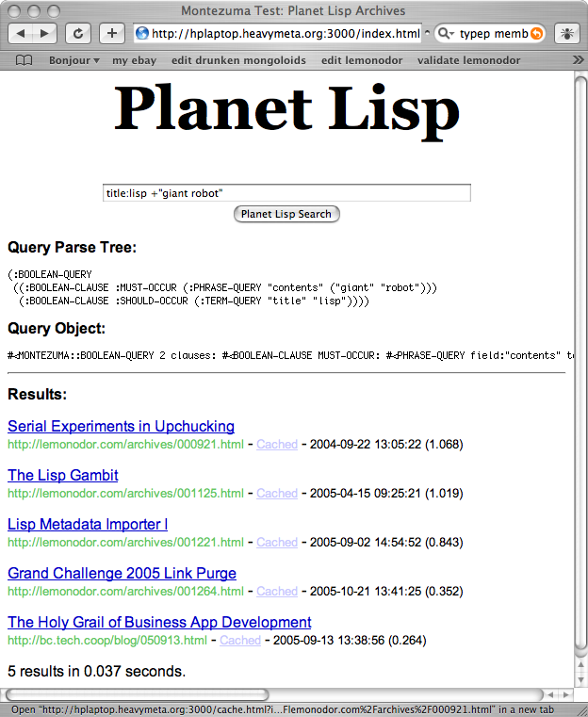
Task: Click the bug report button
Action: (567, 34)
